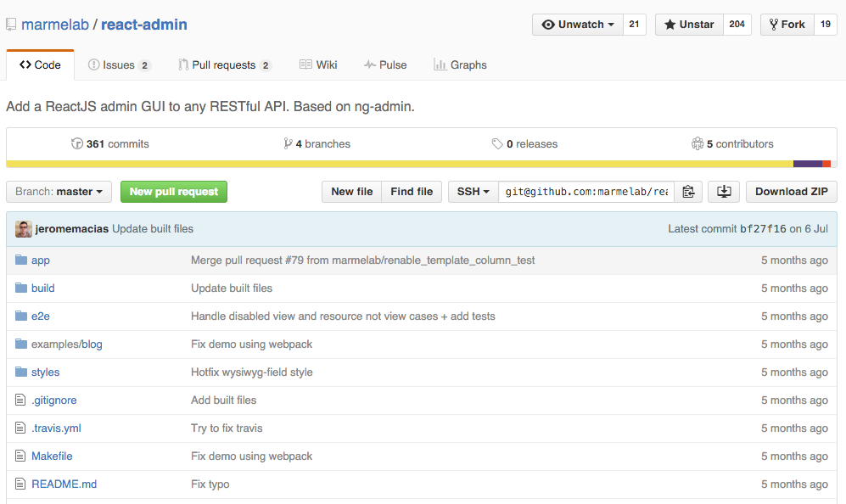Create a New pull request
Viewport: 846px width, 504px height.
[x=174, y=192]
